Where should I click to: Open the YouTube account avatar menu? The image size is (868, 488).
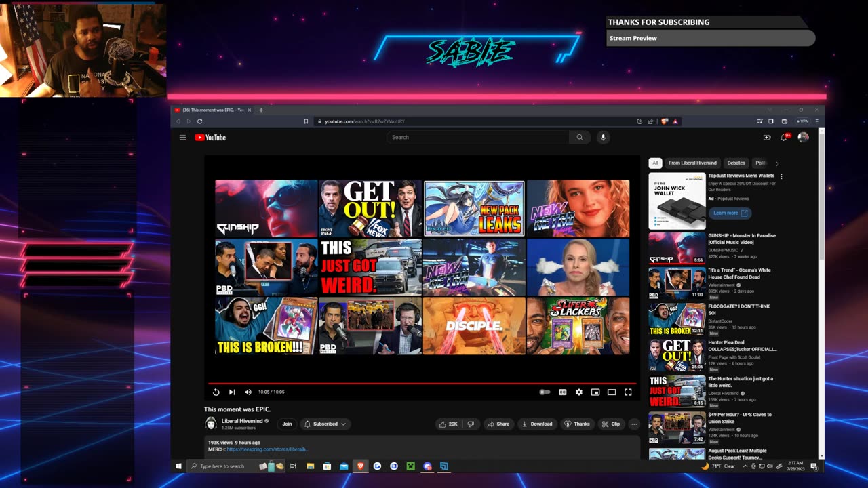(x=803, y=137)
